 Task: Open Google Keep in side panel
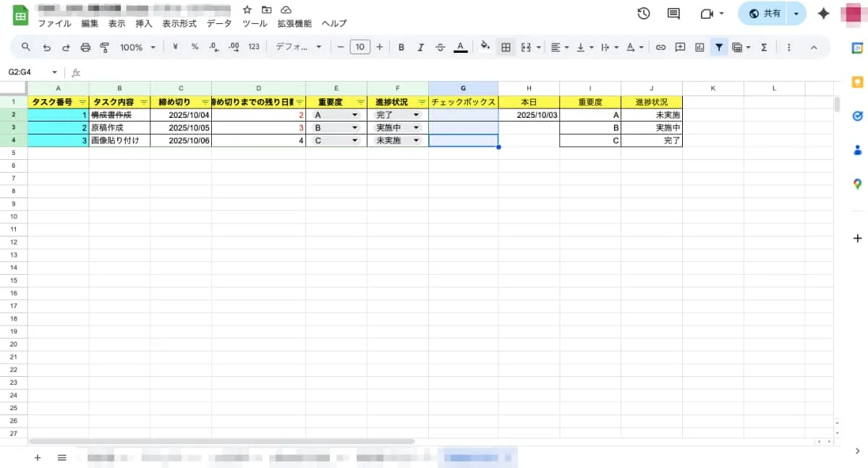point(857,82)
